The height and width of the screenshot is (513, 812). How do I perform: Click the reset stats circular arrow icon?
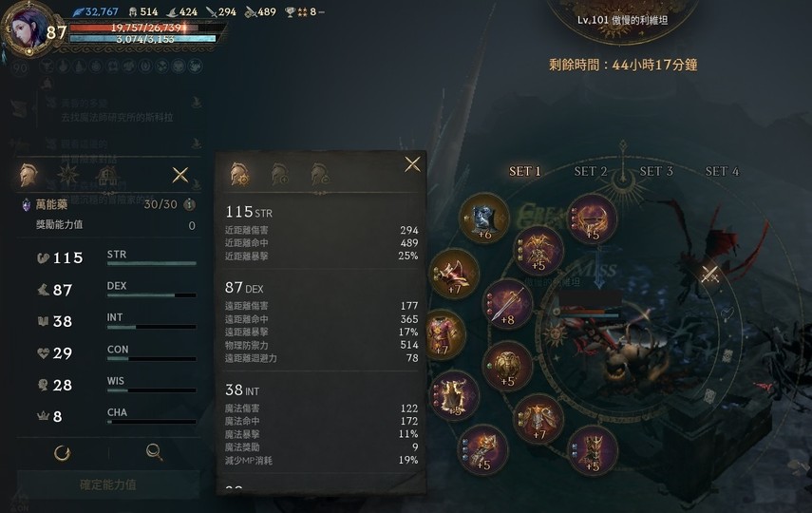(x=62, y=453)
